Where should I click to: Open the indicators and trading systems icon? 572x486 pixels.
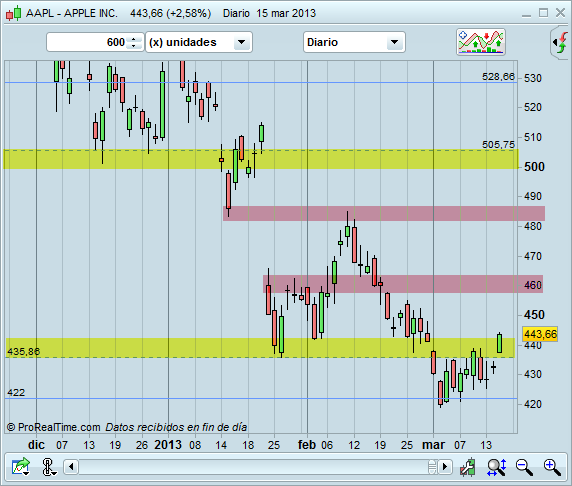click(x=481, y=42)
